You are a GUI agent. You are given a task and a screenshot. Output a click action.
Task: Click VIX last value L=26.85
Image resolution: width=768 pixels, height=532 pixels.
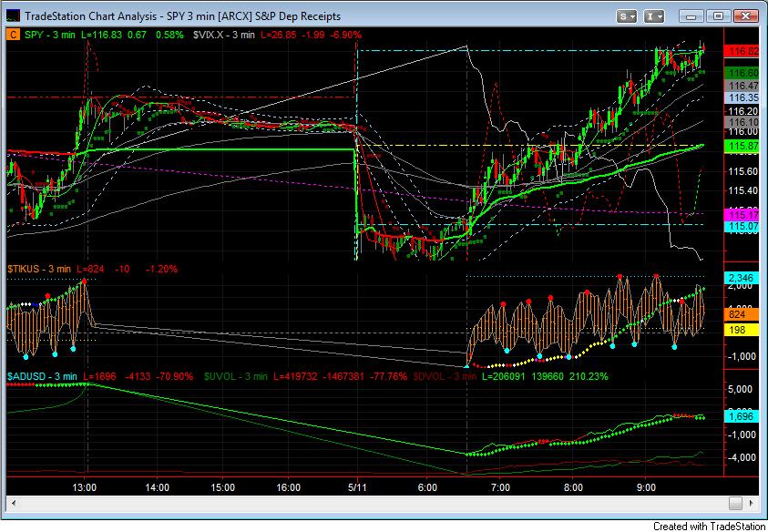pyautogui.click(x=281, y=35)
